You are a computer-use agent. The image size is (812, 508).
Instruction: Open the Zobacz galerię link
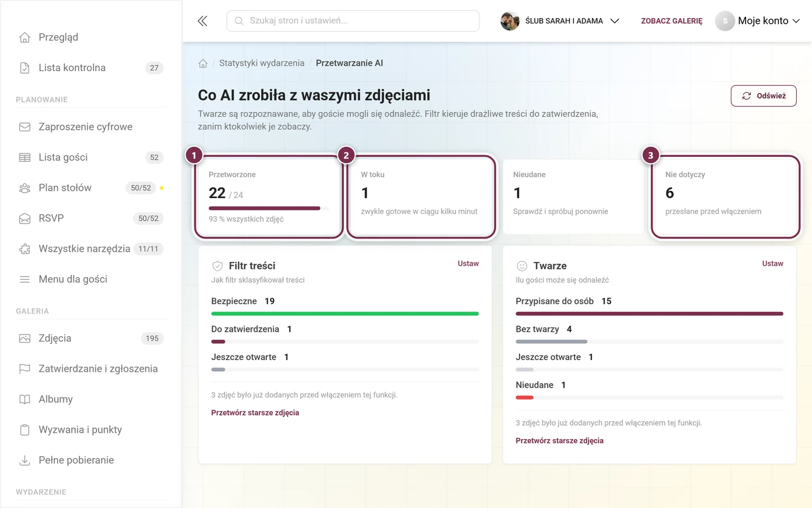[672, 21]
